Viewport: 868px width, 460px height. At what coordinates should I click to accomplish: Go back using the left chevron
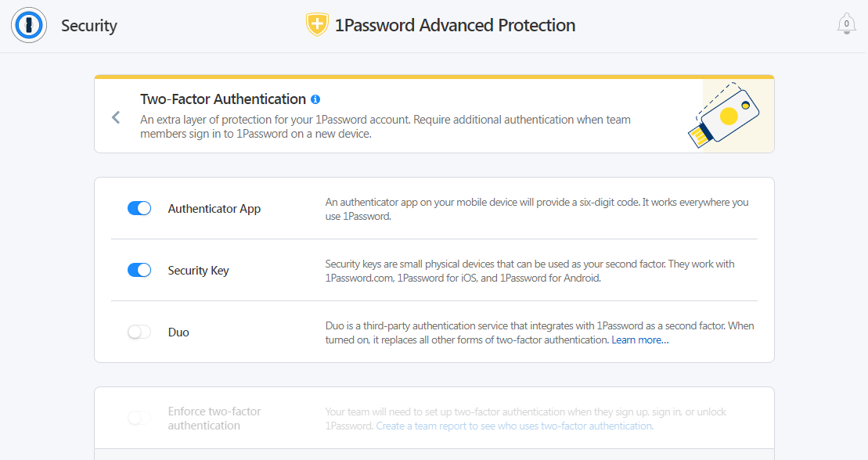[116, 117]
